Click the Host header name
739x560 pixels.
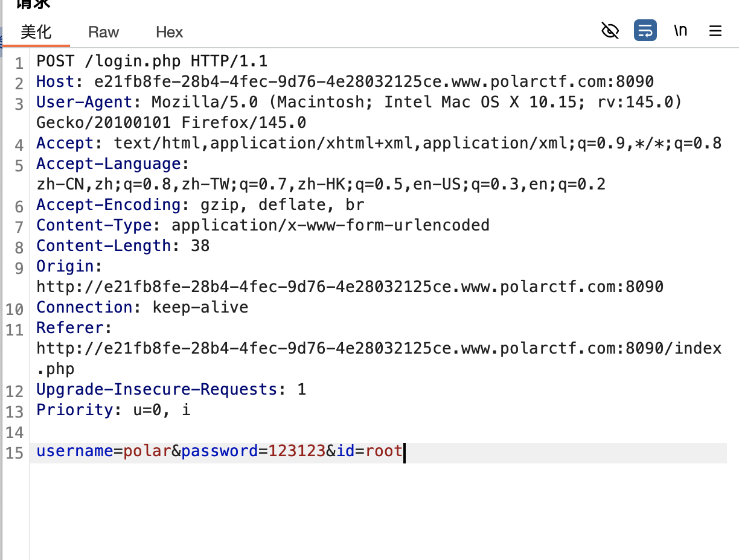click(x=56, y=82)
